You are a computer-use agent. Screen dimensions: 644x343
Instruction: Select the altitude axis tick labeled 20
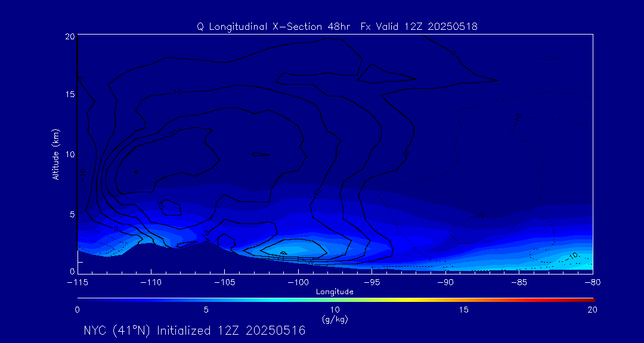(x=70, y=36)
